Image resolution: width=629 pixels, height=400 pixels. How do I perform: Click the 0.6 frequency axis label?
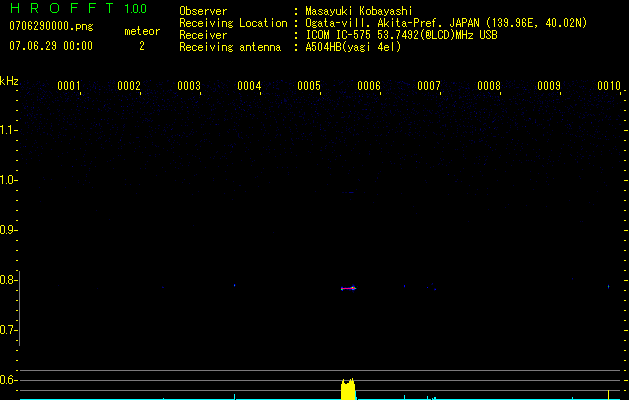tap(8, 380)
